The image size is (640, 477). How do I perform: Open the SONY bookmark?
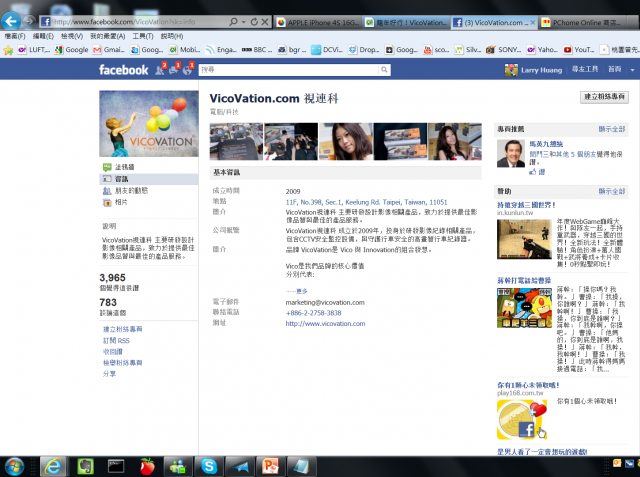point(504,50)
